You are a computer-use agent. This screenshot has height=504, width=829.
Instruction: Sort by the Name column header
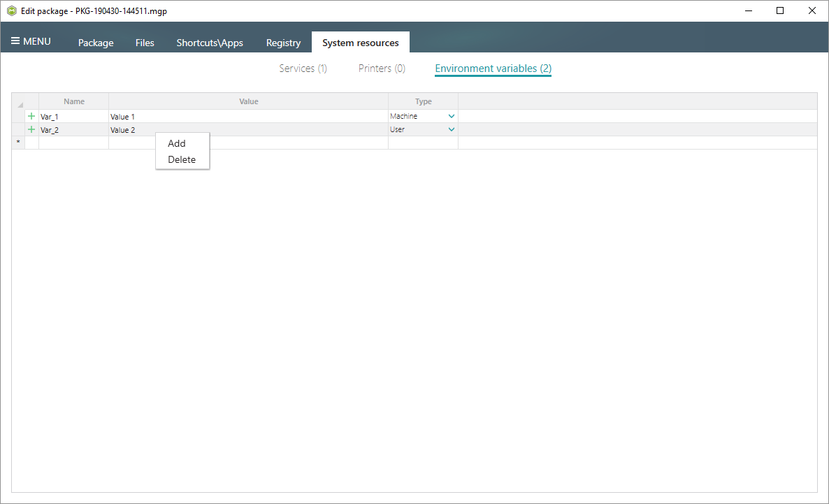point(74,101)
